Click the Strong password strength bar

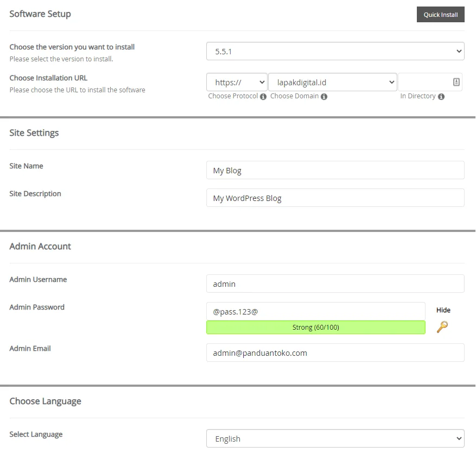(316, 327)
